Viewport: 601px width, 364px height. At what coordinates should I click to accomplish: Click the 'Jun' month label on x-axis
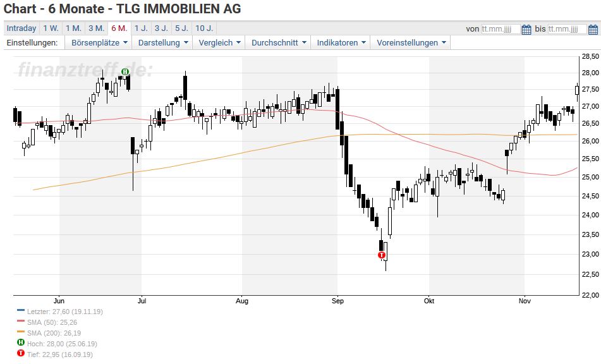59,301
